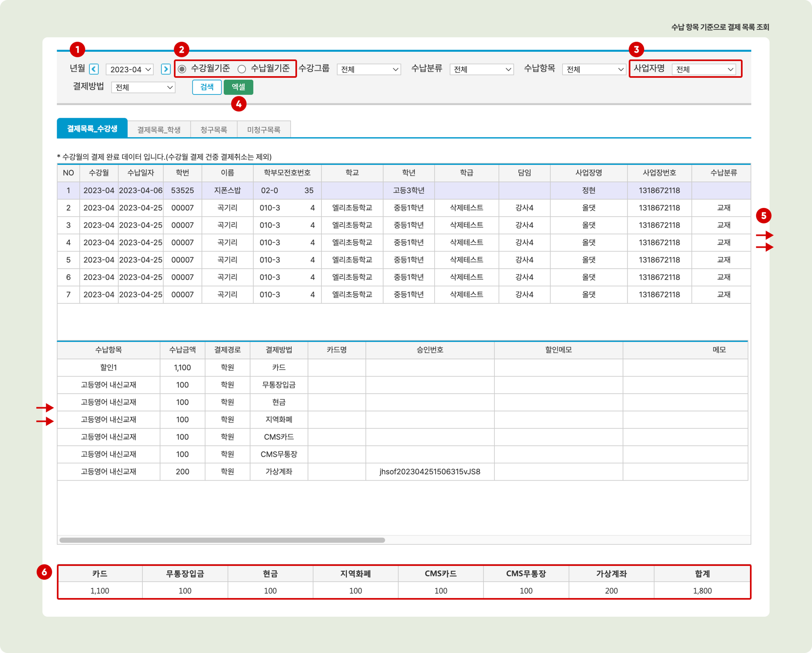This screenshot has height=653, width=812.
Task: Click the next month arrow icon
Action: point(165,69)
